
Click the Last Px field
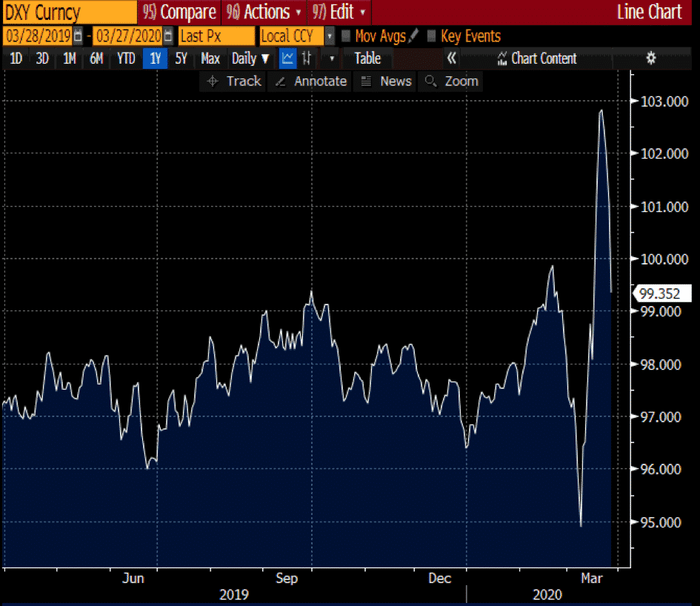[216, 36]
